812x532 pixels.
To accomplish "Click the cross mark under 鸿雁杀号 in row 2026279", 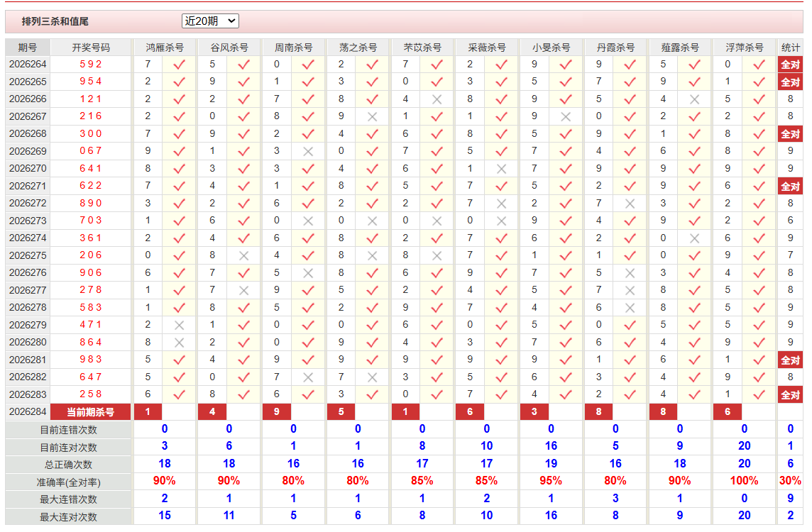I will coord(179,326).
